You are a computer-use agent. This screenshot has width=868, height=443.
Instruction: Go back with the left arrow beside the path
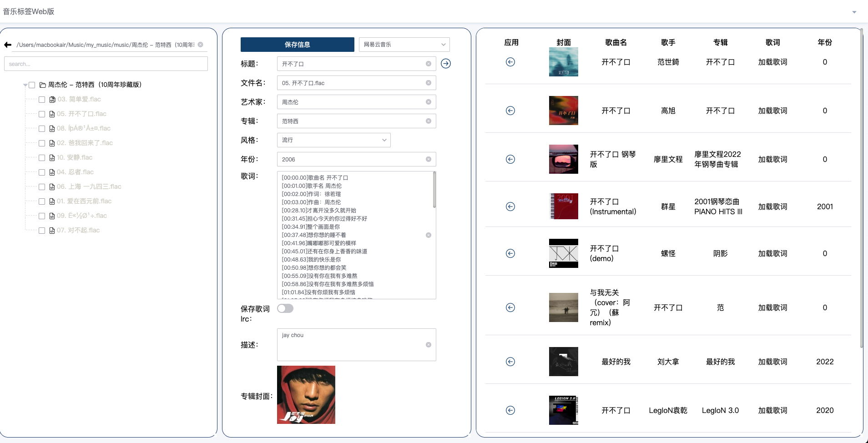click(8, 45)
